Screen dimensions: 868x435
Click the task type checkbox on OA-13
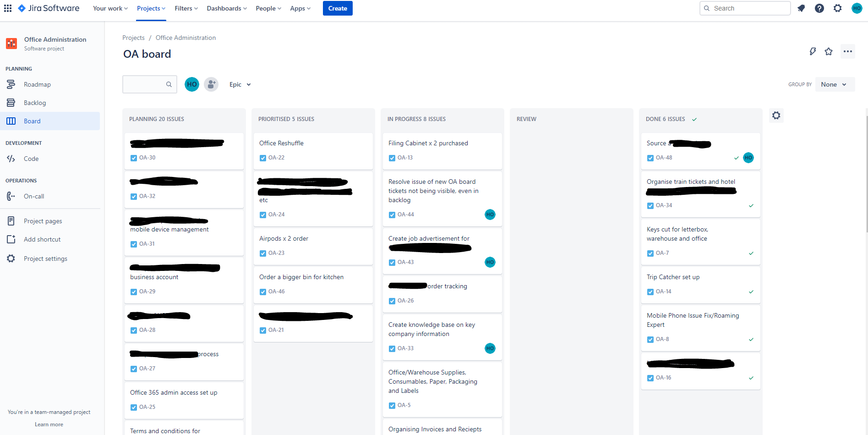click(392, 158)
